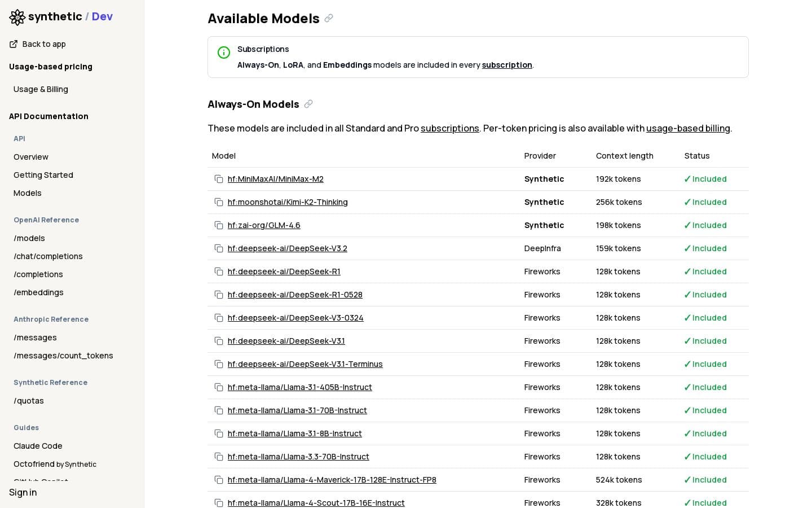Open the /chat/completions reference

click(x=48, y=256)
